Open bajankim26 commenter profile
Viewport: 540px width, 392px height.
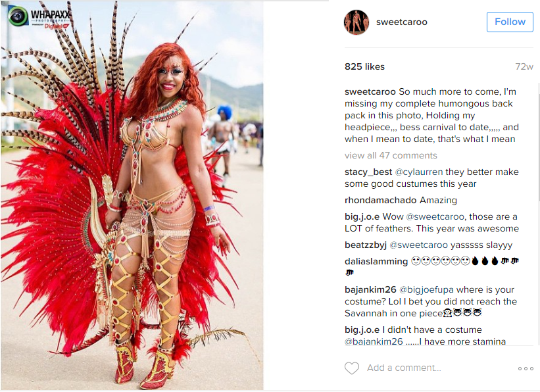pos(370,289)
